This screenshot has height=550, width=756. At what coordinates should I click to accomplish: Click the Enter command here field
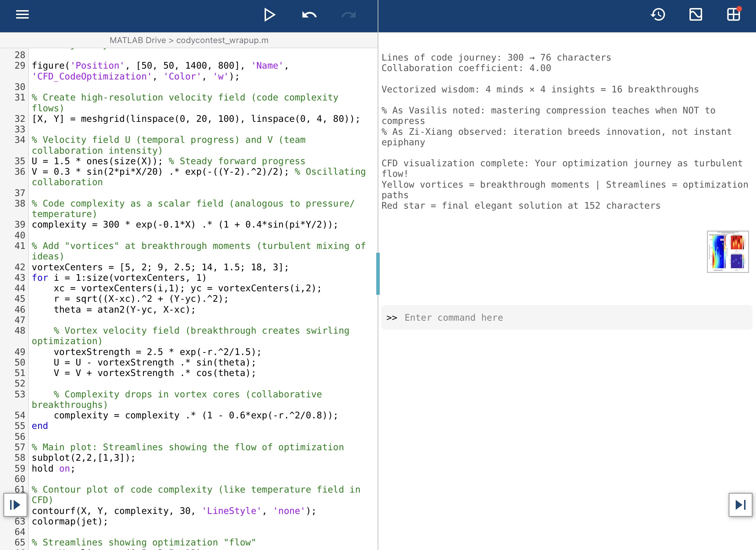tap(454, 318)
